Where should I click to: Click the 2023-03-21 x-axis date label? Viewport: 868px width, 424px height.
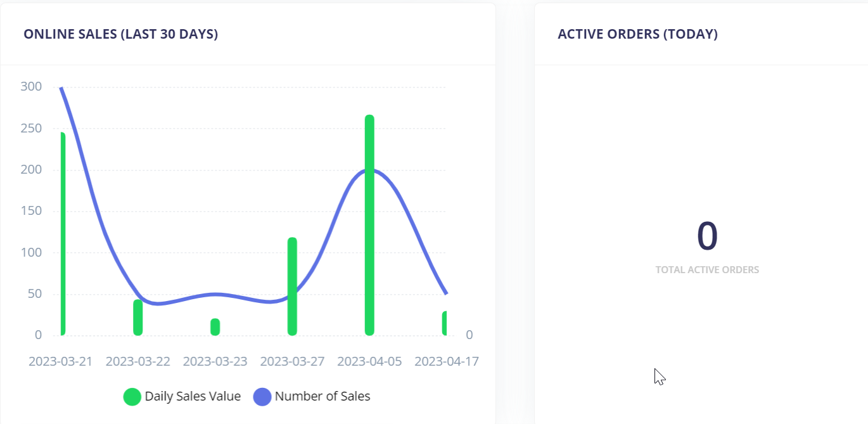60,361
